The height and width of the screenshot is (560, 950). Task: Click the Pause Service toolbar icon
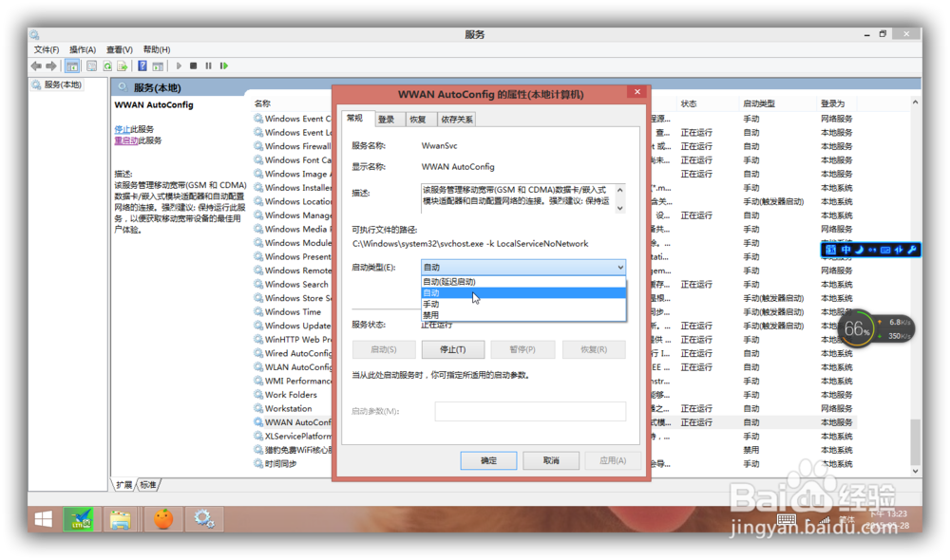click(x=208, y=66)
